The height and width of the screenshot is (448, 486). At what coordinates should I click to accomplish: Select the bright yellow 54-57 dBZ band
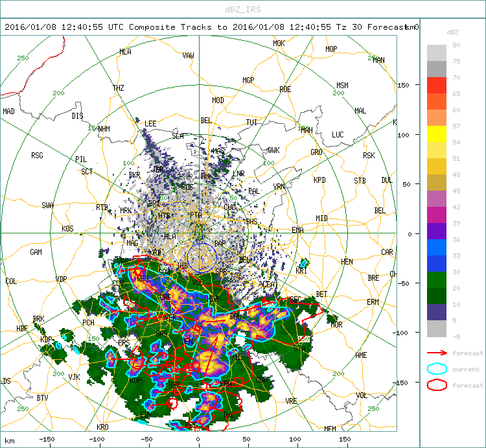click(437, 134)
